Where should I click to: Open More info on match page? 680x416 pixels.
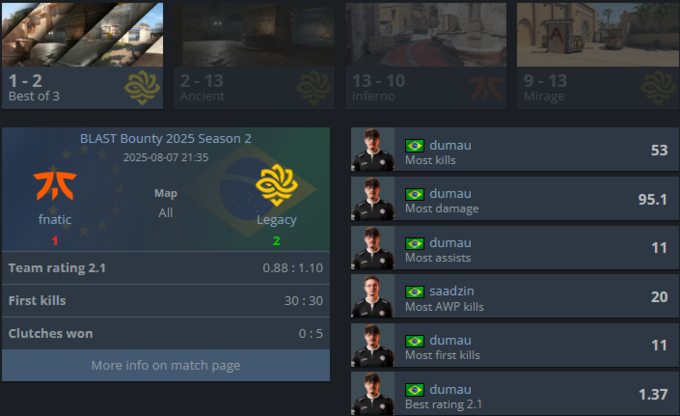point(166,366)
